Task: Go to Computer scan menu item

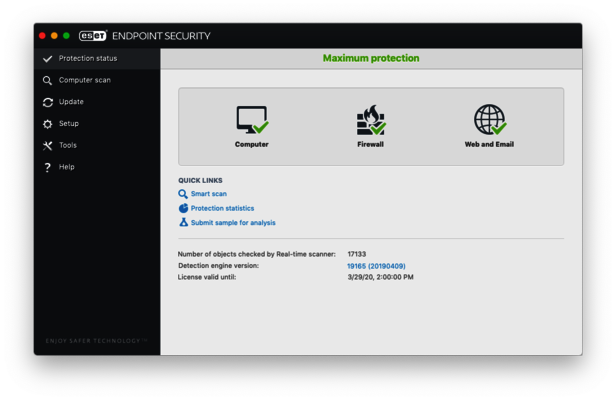Action: click(85, 80)
